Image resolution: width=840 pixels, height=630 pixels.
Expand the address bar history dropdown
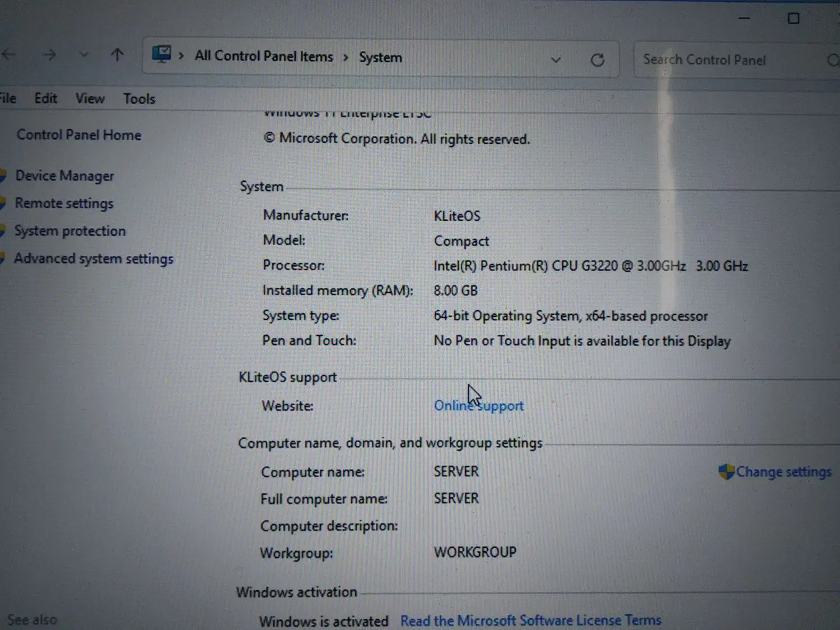556,59
